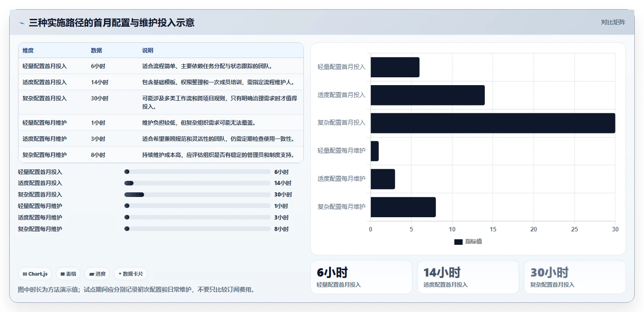Click progress bar for 复杂配置每月维护
This screenshot has height=312, width=644.
pos(197,229)
